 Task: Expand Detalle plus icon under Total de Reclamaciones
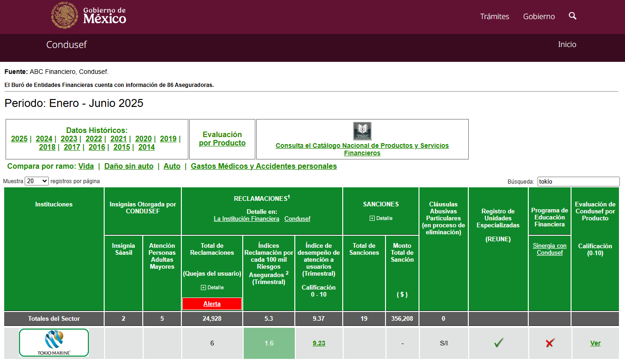(x=203, y=288)
